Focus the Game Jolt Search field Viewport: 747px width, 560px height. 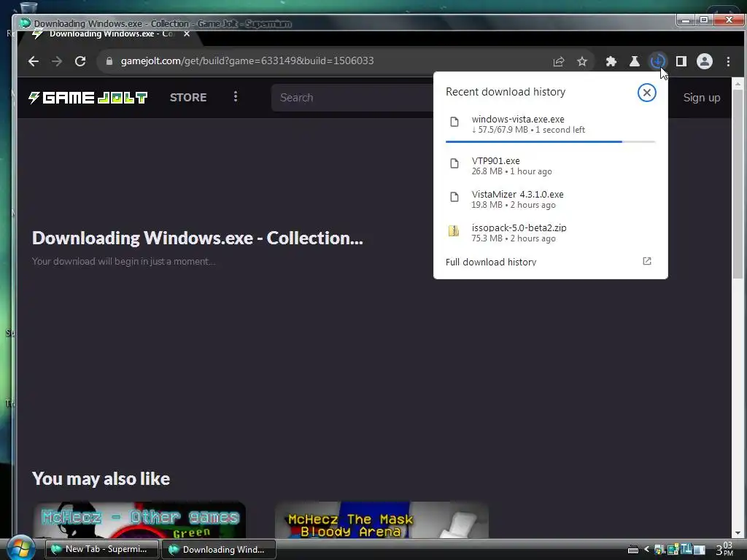click(x=352, y=98)
